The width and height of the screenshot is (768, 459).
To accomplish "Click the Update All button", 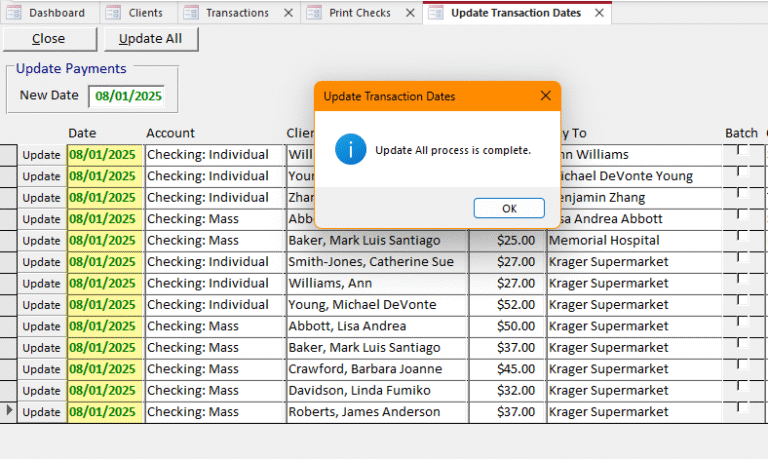I will click(151, 38).
